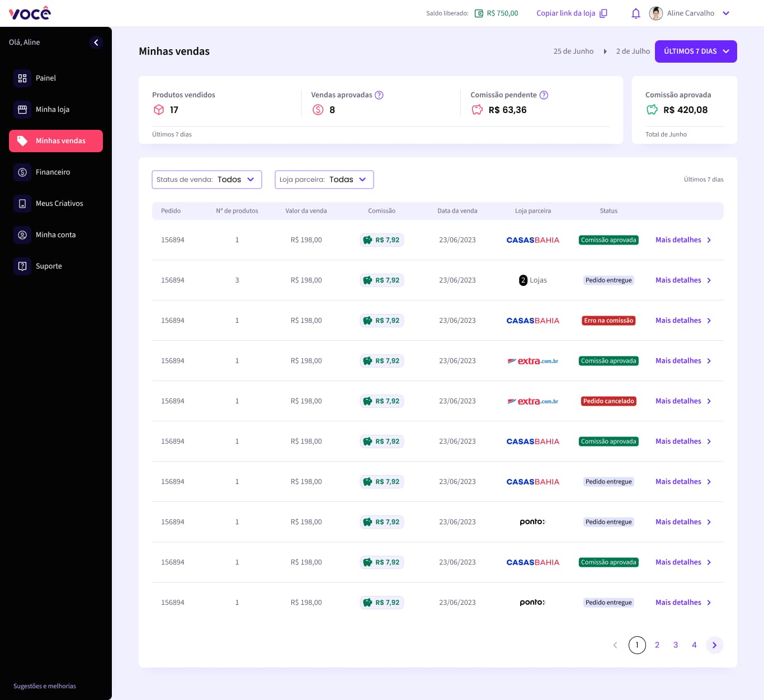Open the Últimos 7 dias period dropdown

click(x=696, y=51)
